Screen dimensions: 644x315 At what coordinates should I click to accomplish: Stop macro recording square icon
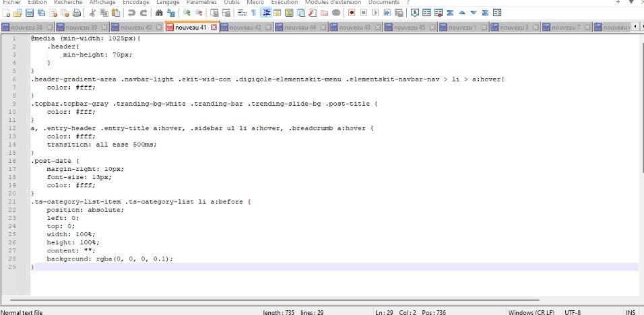tap(364, 13)
